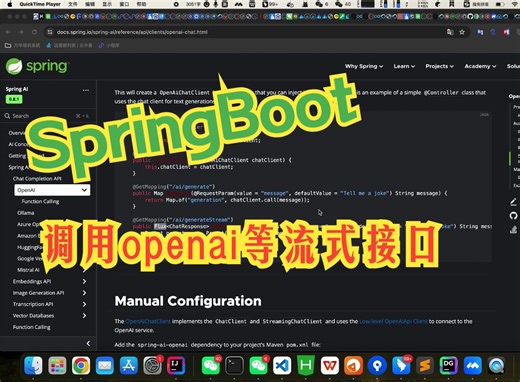The height and width of the screenshot is (382, 520).
Task: Open DataGrip from the Dock
Action: coord(449,366)
